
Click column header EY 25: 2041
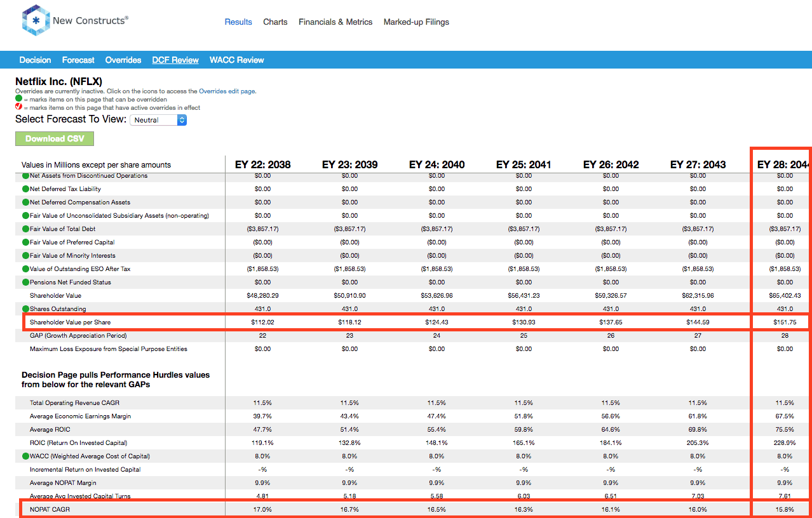coord(524,165)
